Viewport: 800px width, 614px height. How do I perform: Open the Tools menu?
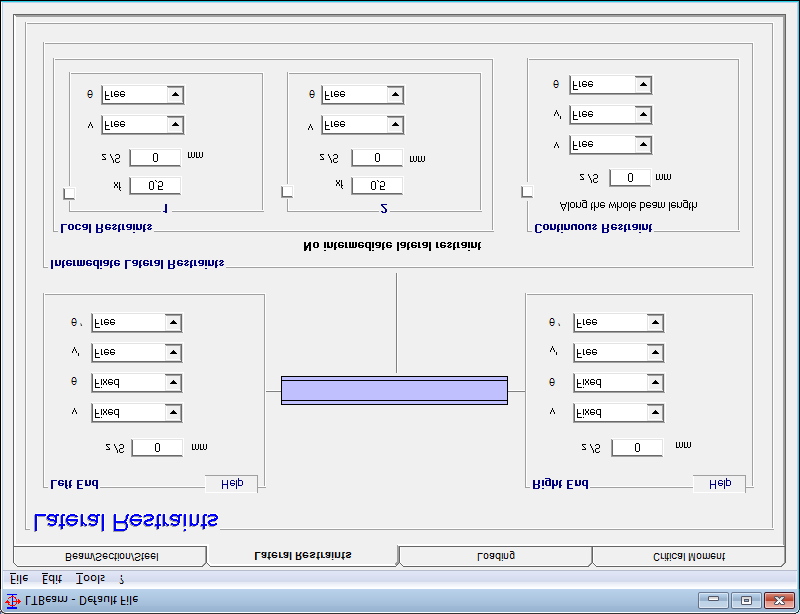click(x=90, y=579)
